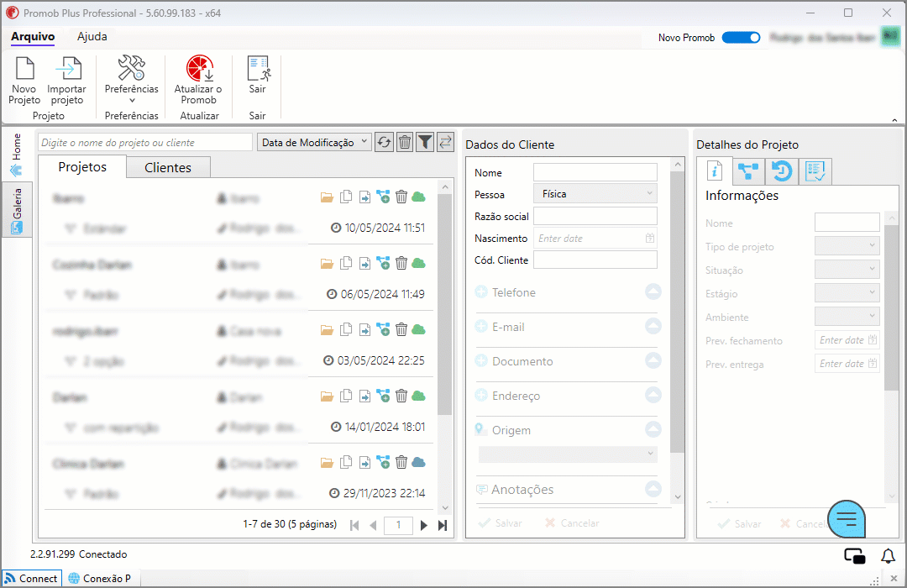907x588 pixels.
Task: Click Cancelar in Dados do Cliente
Action: pyautogui.click(x=572, y=523)
